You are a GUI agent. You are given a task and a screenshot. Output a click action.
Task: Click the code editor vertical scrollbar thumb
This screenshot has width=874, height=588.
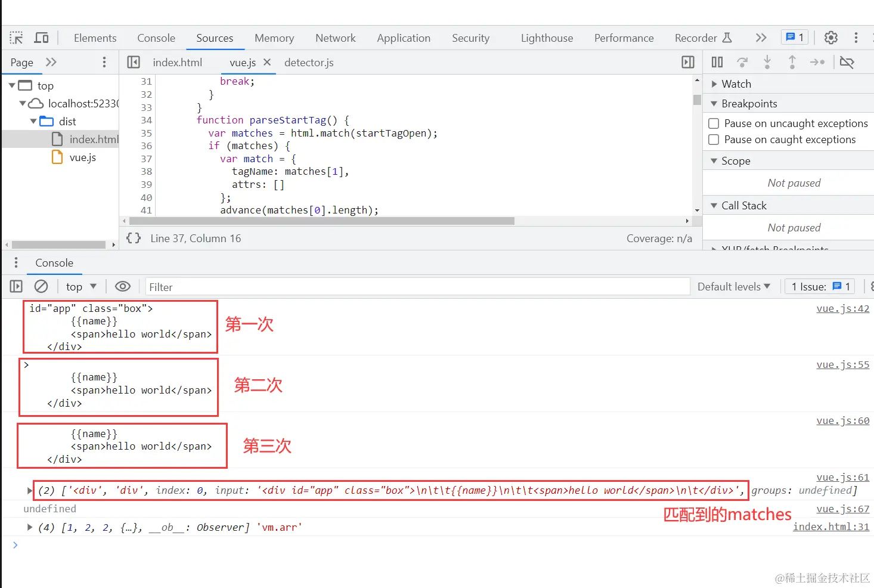(697, 100)
